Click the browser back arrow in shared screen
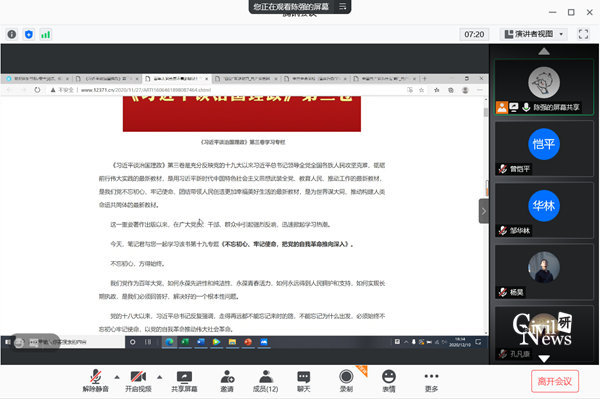Viewport: 600px width, 399px height. tap(10, 90)
